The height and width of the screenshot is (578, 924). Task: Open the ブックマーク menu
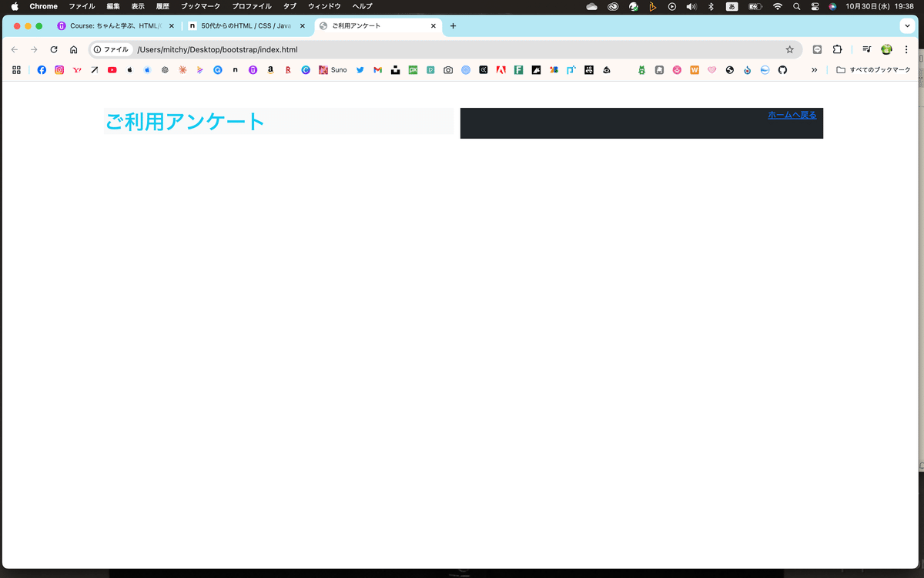[x=199, y=6]
